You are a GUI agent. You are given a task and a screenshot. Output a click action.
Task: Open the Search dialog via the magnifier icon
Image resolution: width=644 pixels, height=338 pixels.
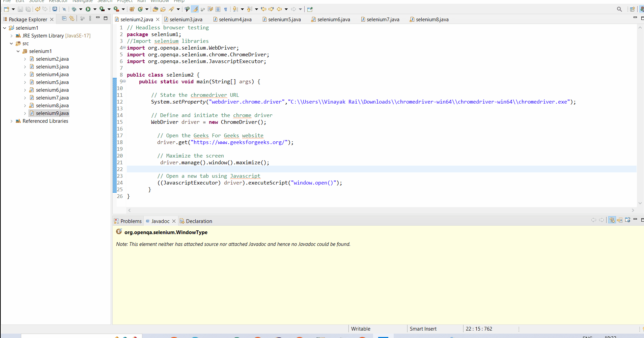619,9
